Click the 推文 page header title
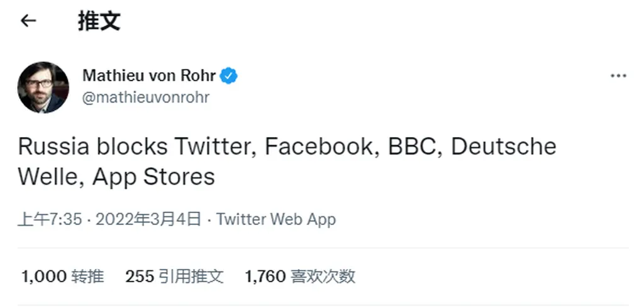The height and width of the screenshot is (308, 644). (x=99, y=21)
